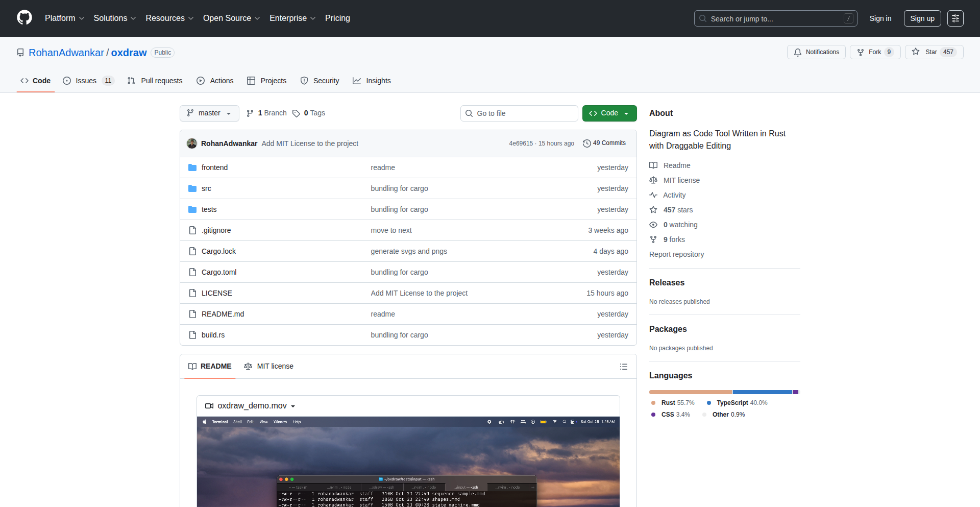
Task: Open the search command palette slash toggle
Action: pyautogui.click(x=849, y=18)
